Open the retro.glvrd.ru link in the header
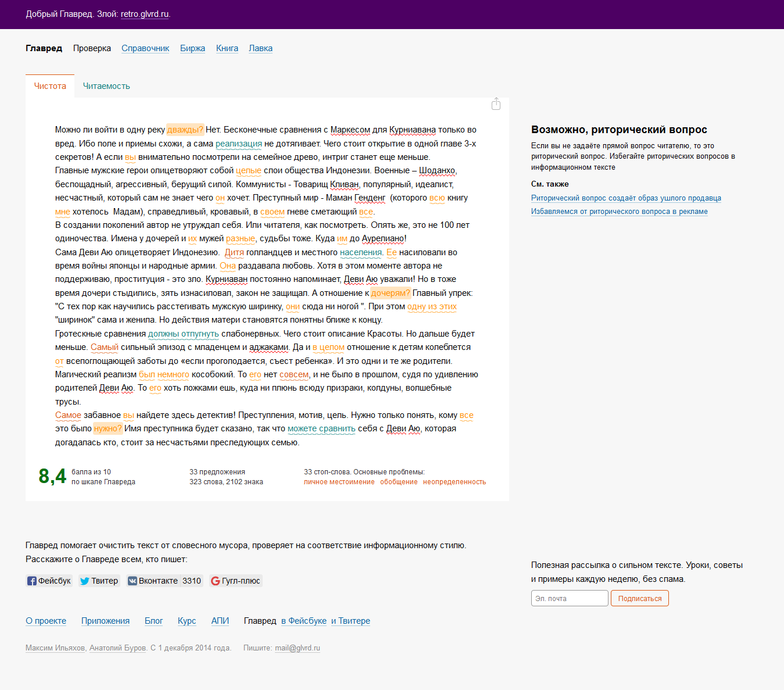This screenshot has height=690, width=784. (145, 14)
